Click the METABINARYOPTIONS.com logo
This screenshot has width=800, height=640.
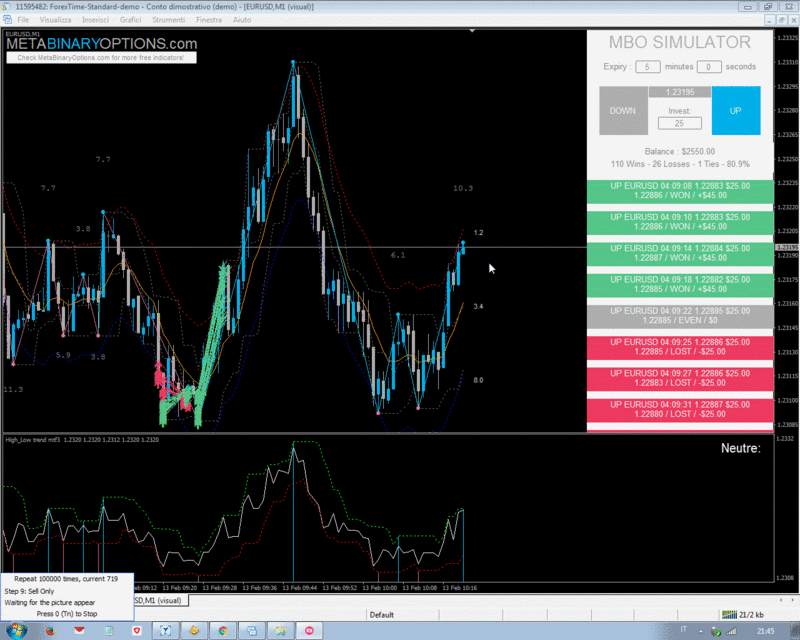click(102, 43)
